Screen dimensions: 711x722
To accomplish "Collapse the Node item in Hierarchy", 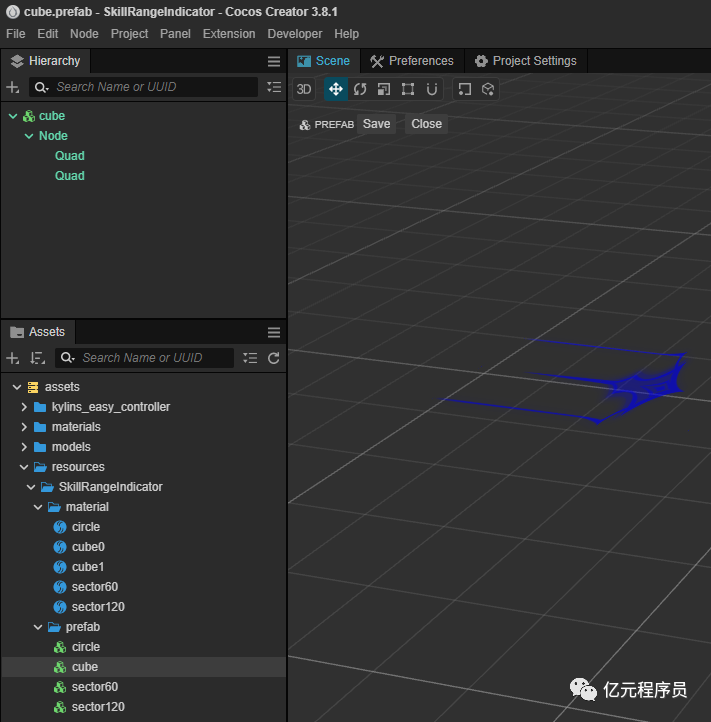I will pyautogui.click(x=29, y=136).
